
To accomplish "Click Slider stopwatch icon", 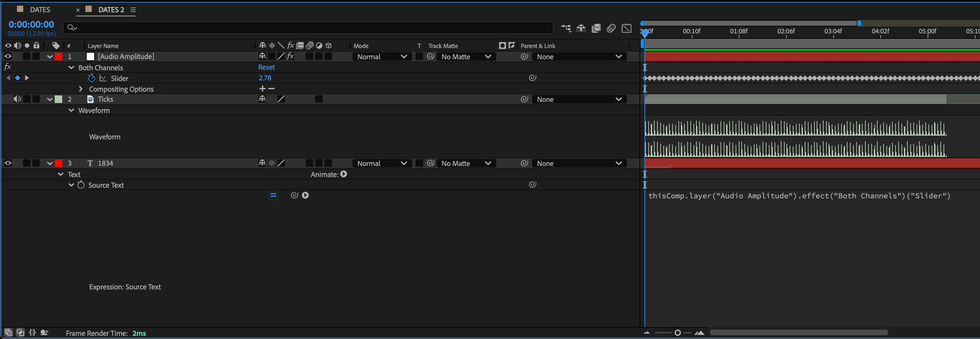I will coord(91,78).
